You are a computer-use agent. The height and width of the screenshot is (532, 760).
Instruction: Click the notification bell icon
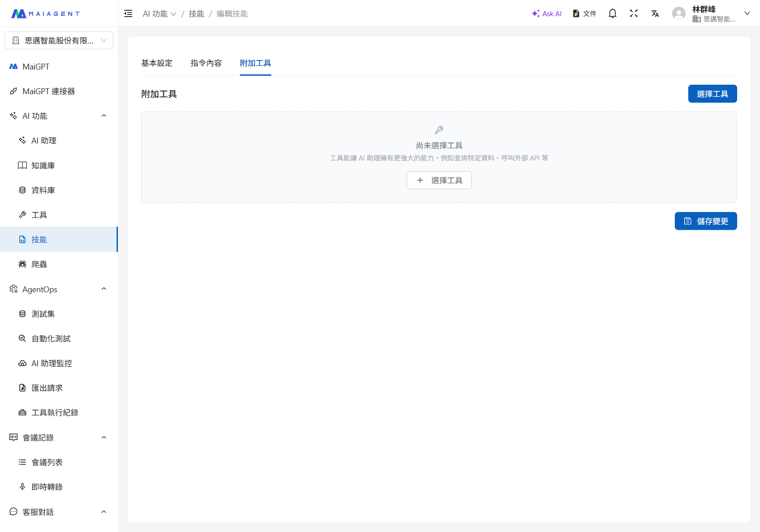pyautogui.click(x=612, y=13)
